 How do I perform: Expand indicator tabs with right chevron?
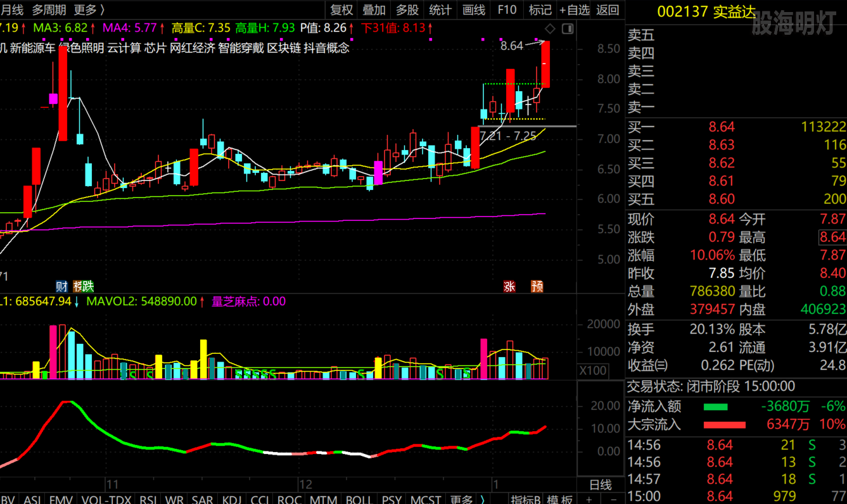(x=483, y=500)
